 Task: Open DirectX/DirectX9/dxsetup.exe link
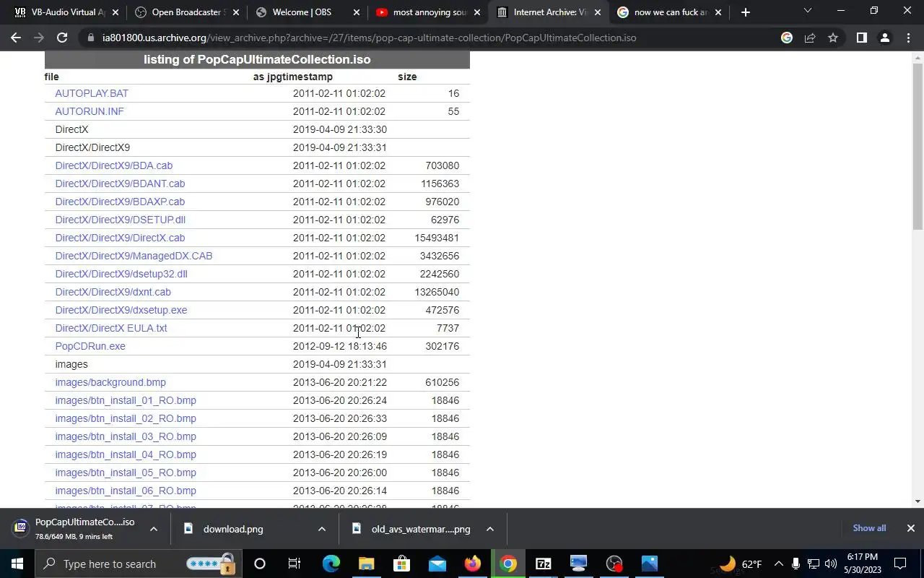pos(121,310)
